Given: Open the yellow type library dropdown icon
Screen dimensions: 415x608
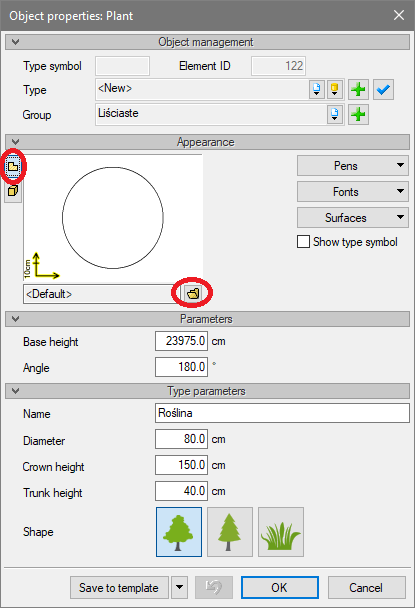Looking at the screenshot, I should coord(334,90).
